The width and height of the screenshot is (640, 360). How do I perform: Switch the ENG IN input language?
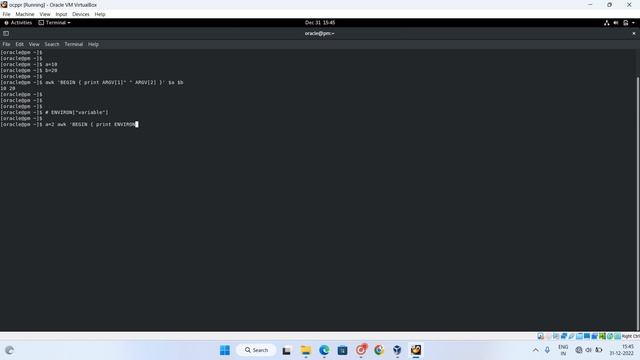pos(563,350)
